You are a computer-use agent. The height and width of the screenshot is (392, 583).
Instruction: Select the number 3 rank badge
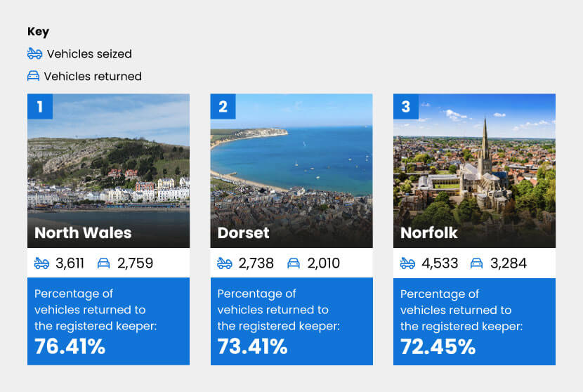pyautogui.click(x=406, y=107)
